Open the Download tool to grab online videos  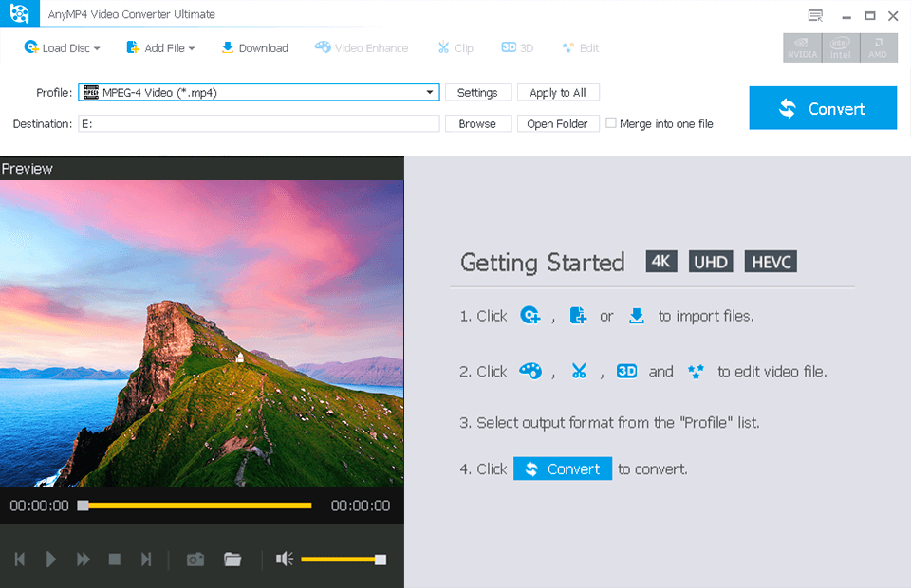tap(254, 47)
